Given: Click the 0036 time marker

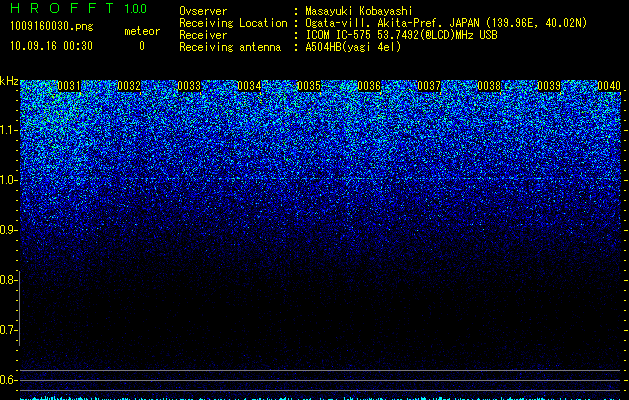Looking at the screenshot, I should pos(369,86).
